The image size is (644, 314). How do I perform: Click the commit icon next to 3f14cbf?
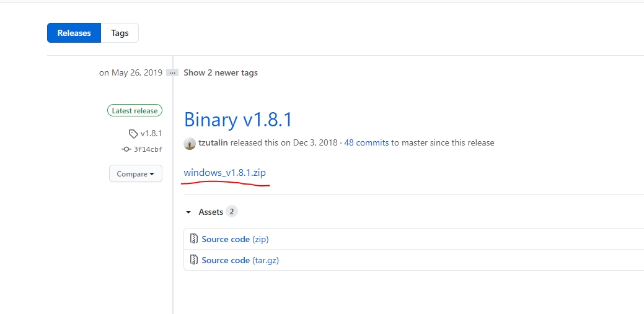tap(126, 149)
